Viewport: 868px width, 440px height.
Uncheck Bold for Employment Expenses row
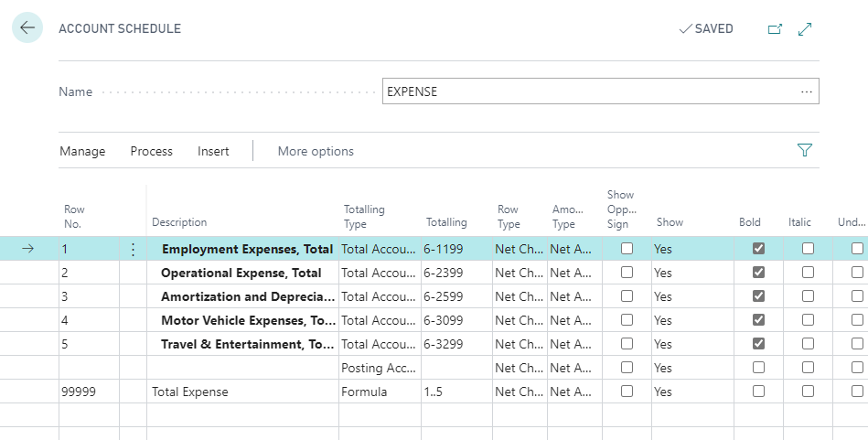(758, 249)
